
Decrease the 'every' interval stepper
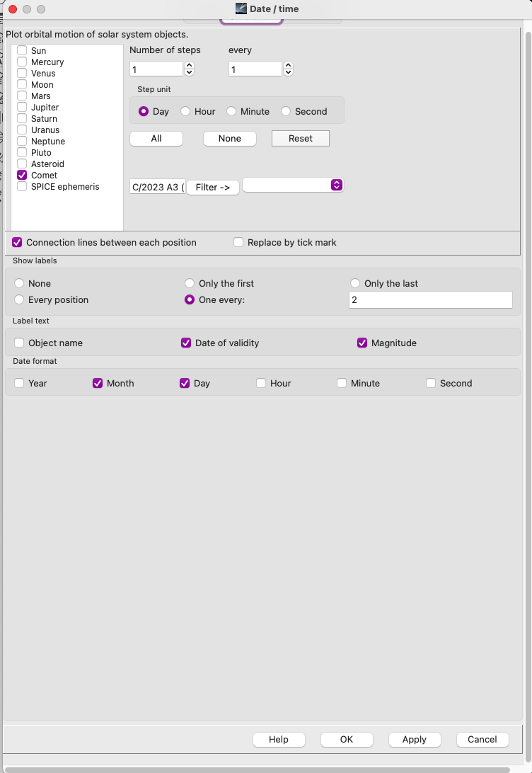[288, 72]
